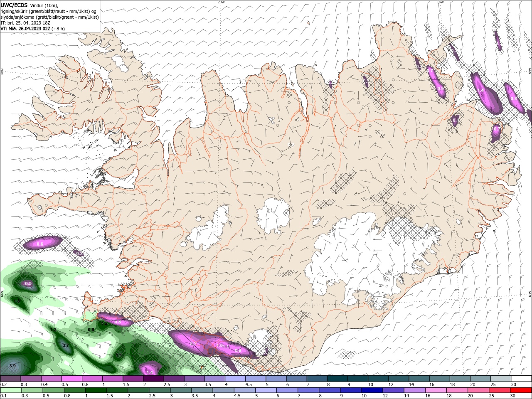This screenshot has width=532, height=399.
Task: Click the '0.6' snow value west of Reykjanes
Action: pyautogui.click(x=40, y=244)
